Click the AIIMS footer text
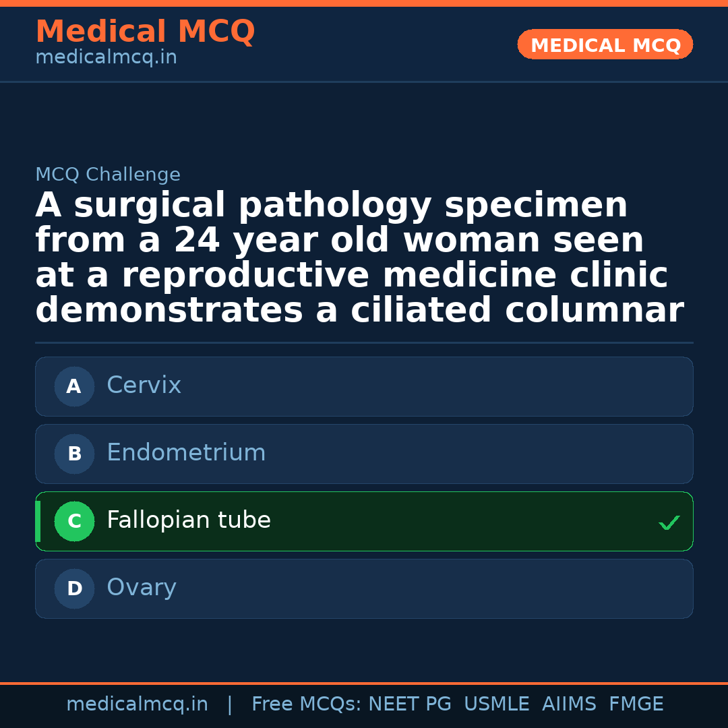The width and height of the screenshot is (728, 728). 569,704
